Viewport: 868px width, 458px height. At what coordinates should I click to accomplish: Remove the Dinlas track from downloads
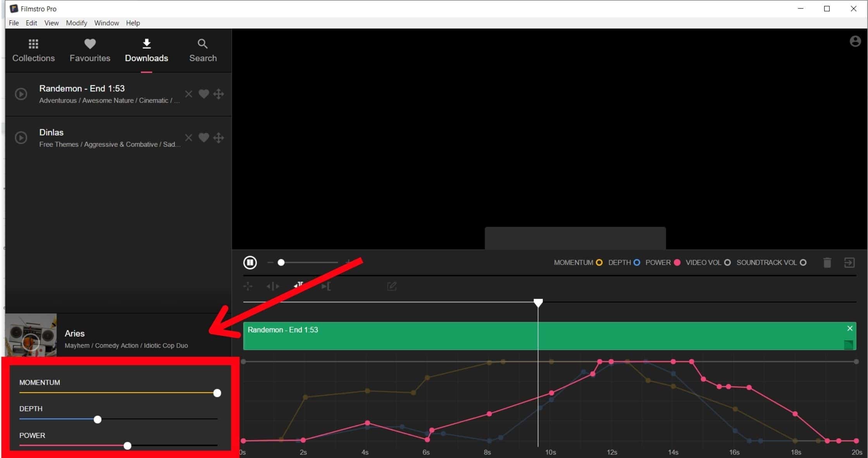pyautogui.click(x=189, y=138)
